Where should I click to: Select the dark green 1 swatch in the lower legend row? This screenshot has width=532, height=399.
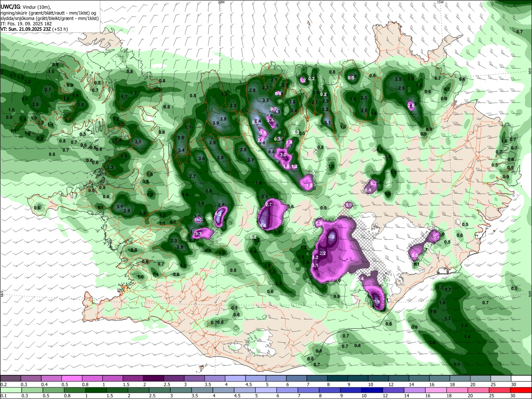click(96, 390)
